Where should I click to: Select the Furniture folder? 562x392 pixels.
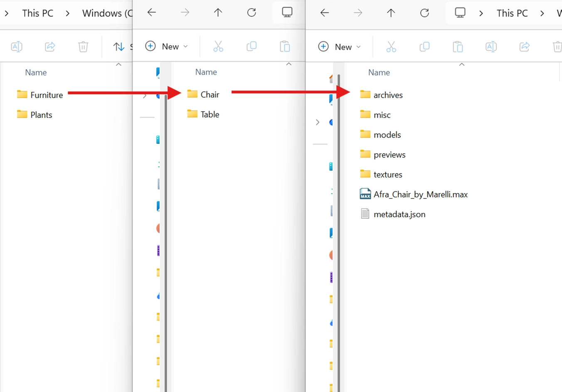tap(40, 95)
